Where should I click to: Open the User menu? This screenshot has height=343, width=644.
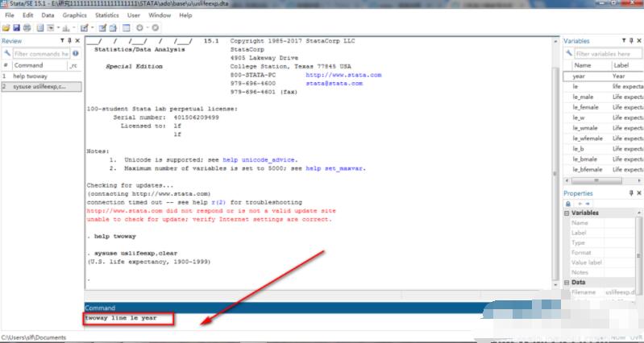tap(134, 15)
